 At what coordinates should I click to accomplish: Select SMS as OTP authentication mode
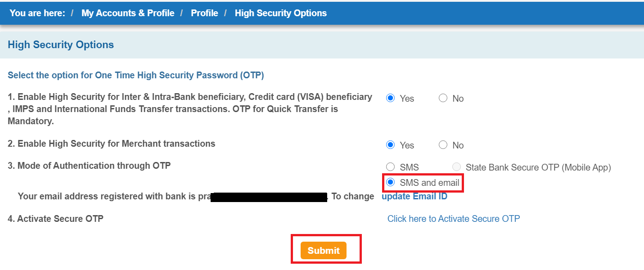coord(390,166)
